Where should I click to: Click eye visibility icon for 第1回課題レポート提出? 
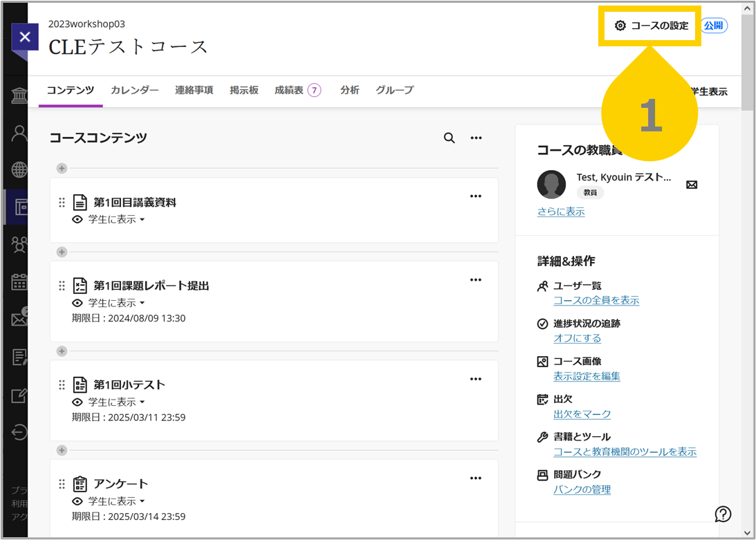pos(77,304)
